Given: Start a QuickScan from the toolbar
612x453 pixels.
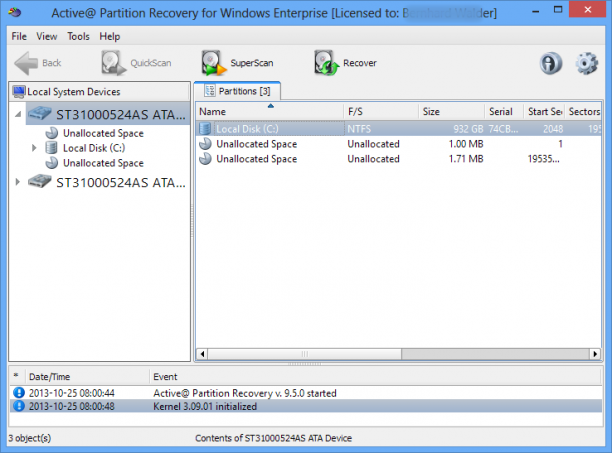Looking at the screenshot, I should click(136, 63).
